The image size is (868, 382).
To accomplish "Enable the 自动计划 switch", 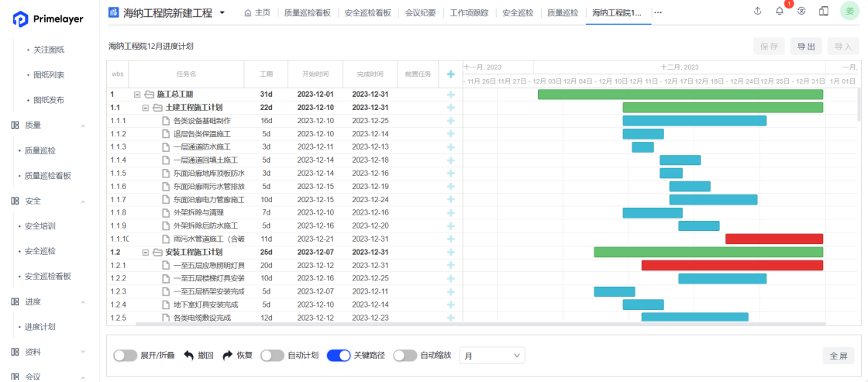I will [272, 356].
